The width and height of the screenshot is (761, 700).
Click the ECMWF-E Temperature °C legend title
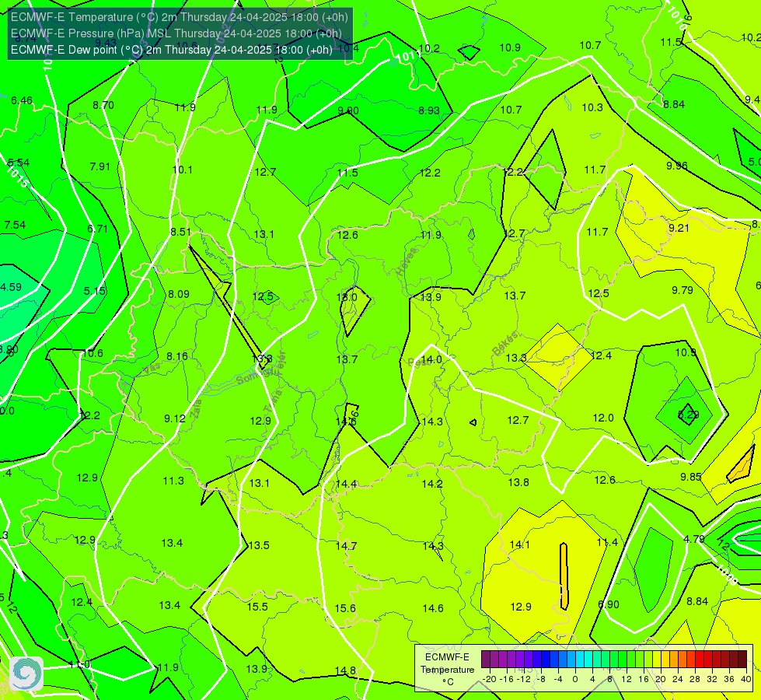447,670
